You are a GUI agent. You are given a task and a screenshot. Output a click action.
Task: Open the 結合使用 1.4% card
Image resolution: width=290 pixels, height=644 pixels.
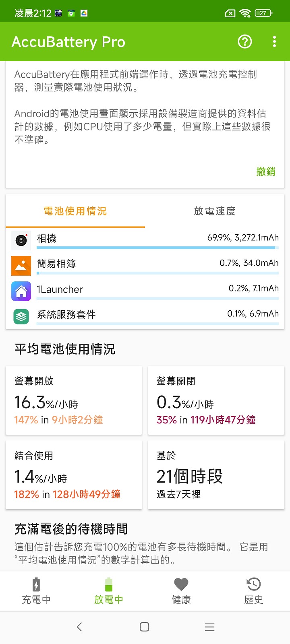(x=74, y=475)
